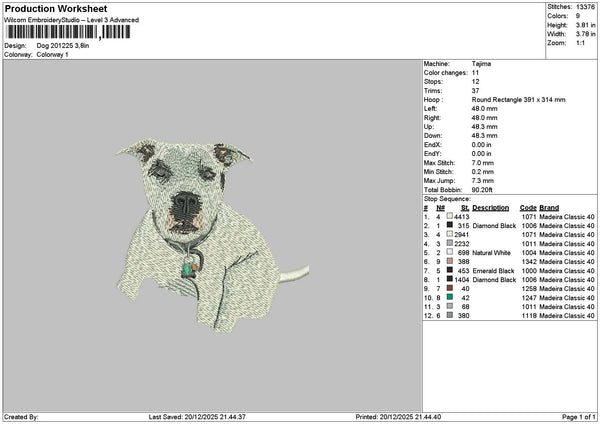Screen dimensions: 600x424
Task: Click the 'EndX:' label
Action: (x=432, y=145)
